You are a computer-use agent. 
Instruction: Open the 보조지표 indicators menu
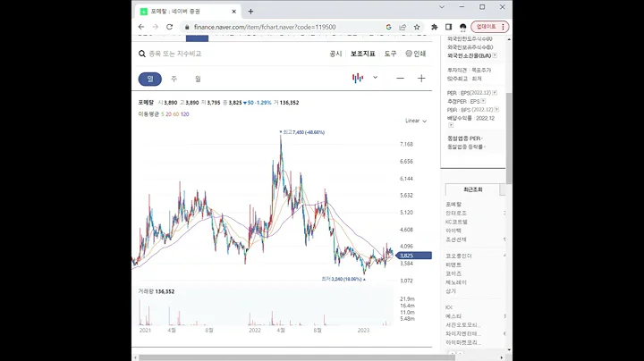[x=362, y=54]
